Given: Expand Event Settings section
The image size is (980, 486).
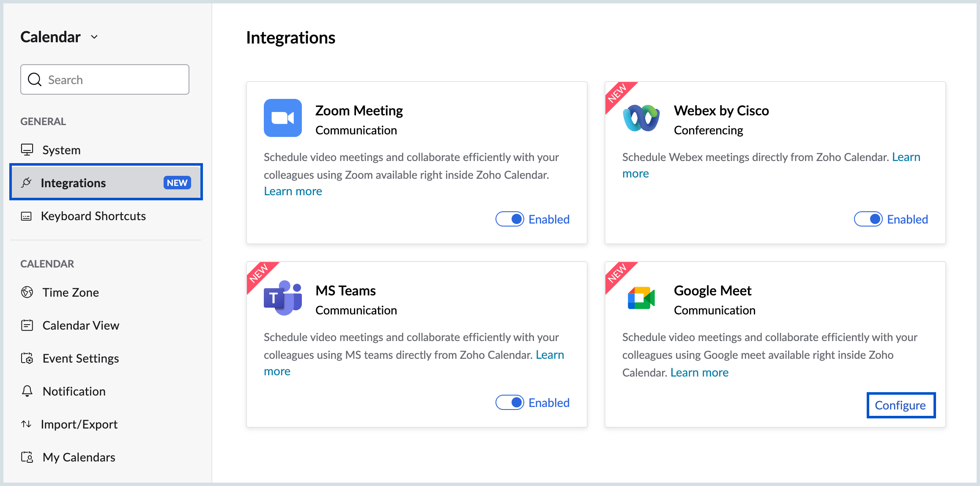Looking at the screenshot, I should 81,358.
